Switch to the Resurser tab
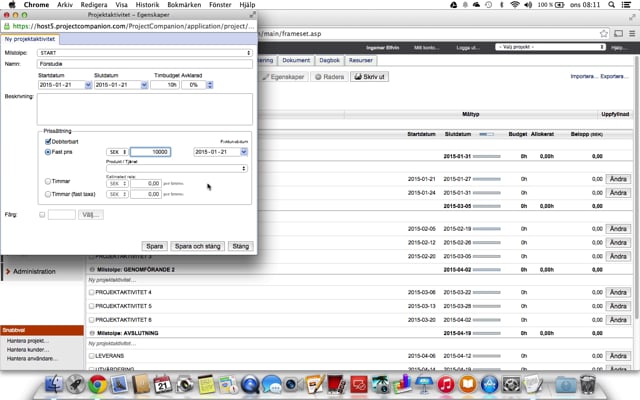This screenshot has height=400, width=640. tap(361, 60)
